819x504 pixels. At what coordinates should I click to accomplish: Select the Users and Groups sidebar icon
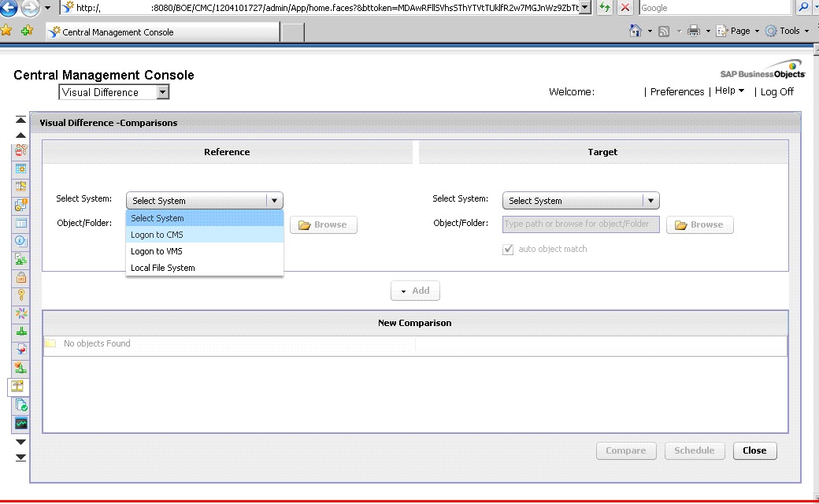[x=20, y=152]
